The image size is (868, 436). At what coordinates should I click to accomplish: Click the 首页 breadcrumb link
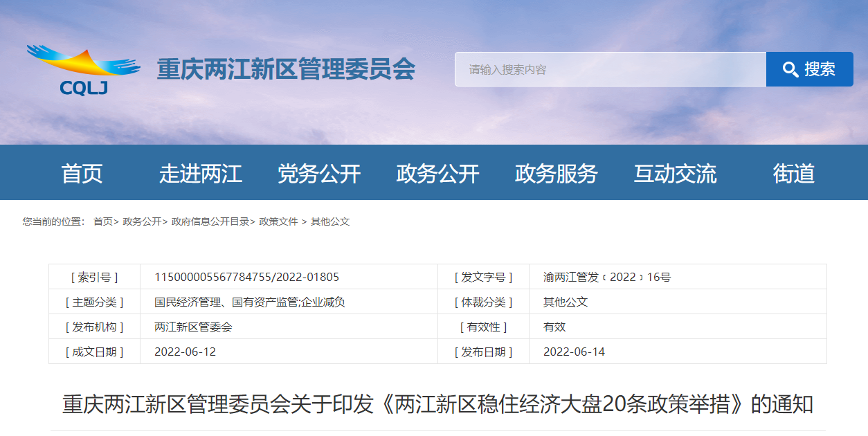point(102,221)
